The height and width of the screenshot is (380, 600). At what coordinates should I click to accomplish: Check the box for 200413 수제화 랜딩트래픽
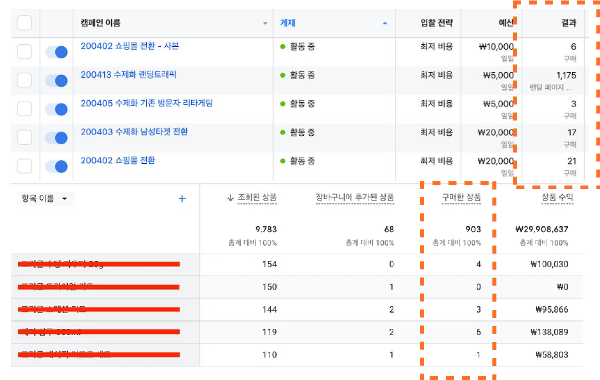point(24,80)
